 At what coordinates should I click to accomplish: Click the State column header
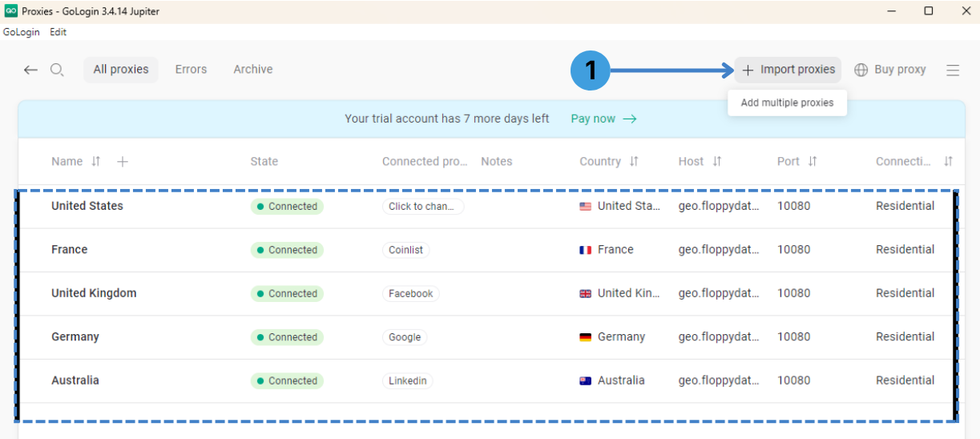click(x=264, y=162)
